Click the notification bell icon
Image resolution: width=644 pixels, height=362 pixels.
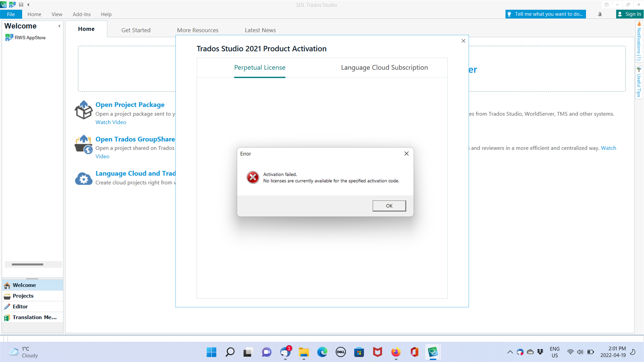point(600,14)
